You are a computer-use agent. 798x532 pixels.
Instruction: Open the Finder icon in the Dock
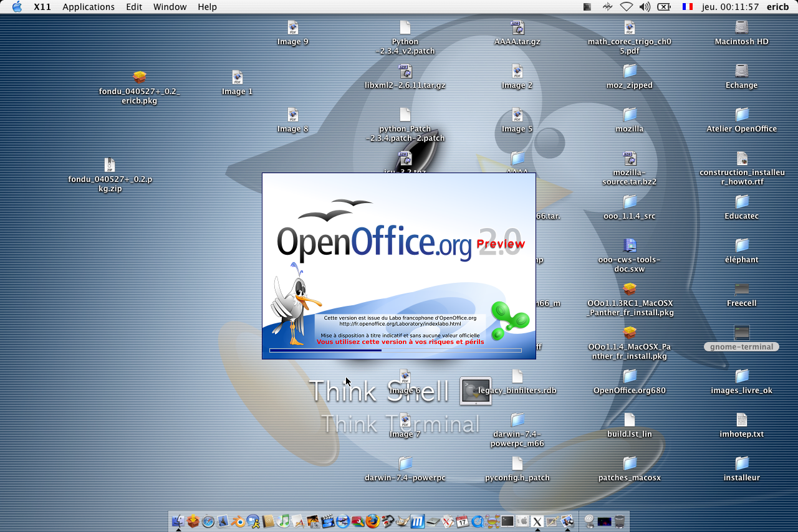[178, 521]
